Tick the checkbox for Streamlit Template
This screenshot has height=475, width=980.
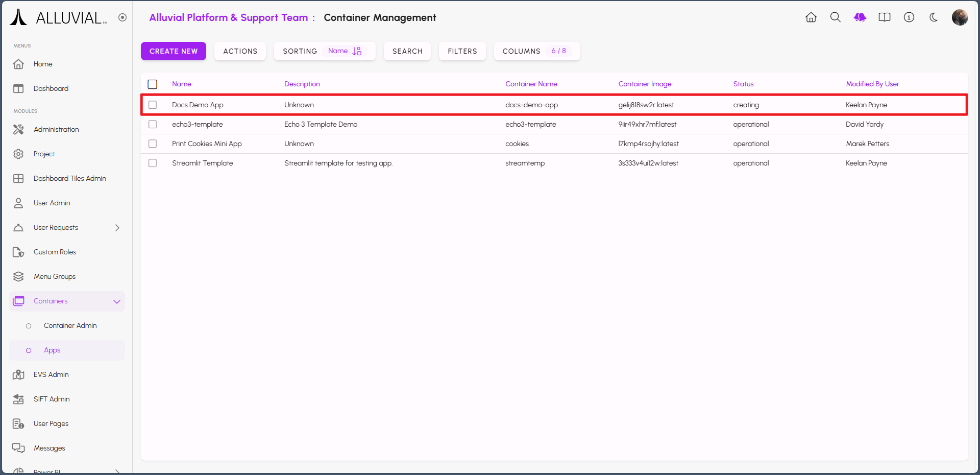click(x=153, y=163)
